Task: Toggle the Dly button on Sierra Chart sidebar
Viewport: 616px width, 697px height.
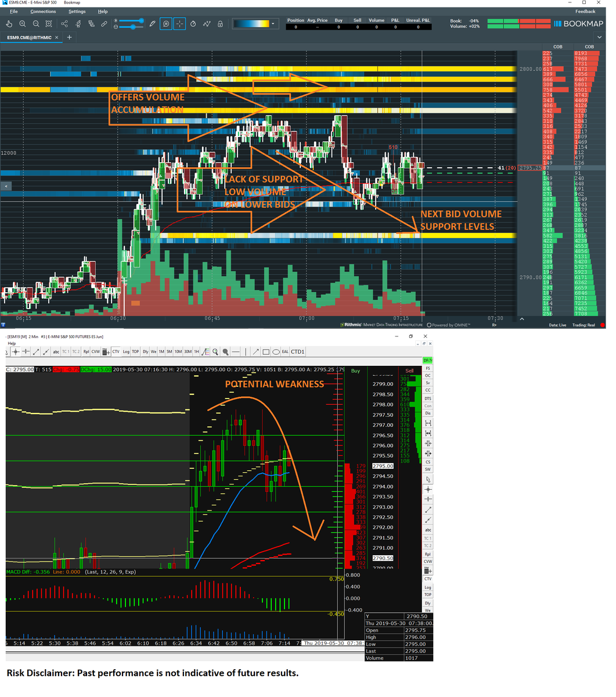Action: (427, 603)
